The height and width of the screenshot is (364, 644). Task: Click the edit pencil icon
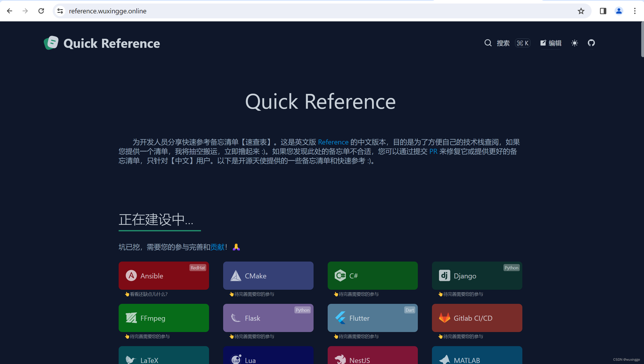click(x=543, y=43)
